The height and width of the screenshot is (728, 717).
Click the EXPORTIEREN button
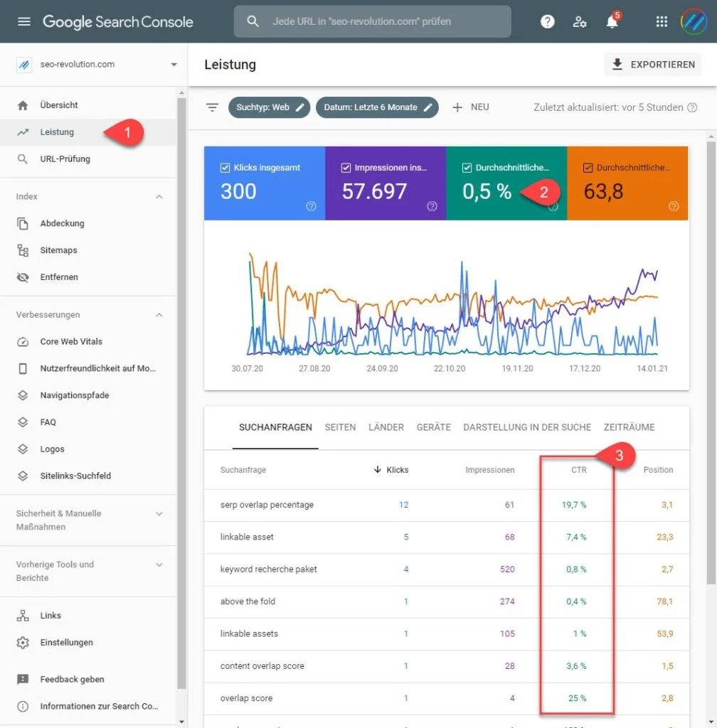[x=652, y=64]
